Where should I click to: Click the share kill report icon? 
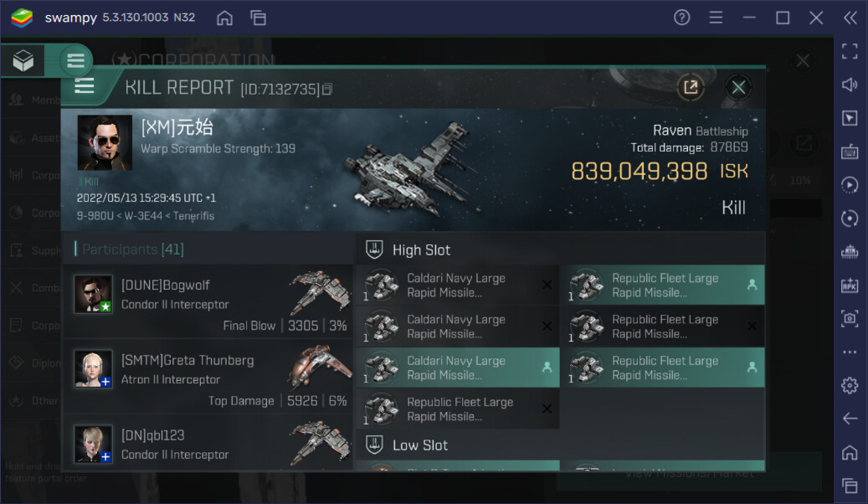pos(691,87)
